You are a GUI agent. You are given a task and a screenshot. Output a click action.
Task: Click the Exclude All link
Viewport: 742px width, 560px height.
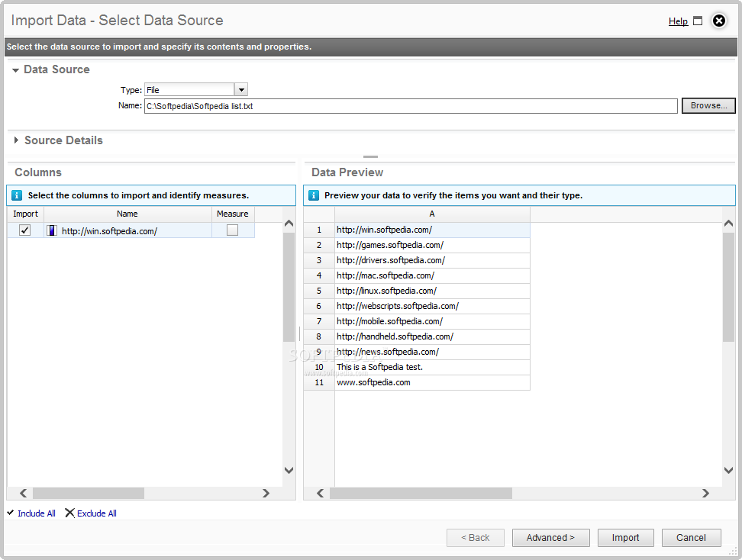point(96,513)
